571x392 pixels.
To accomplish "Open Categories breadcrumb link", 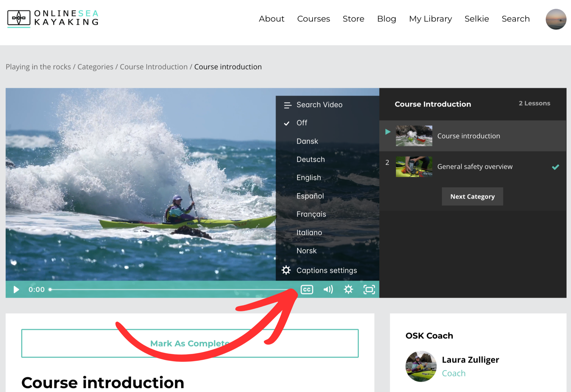I will [95, 67].
